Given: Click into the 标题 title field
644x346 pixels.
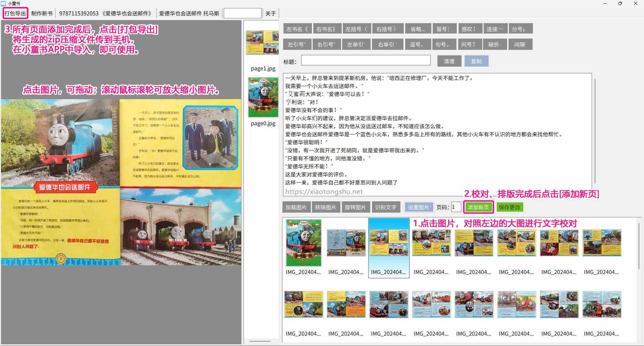Looking at the screenshot, I should tap(366, 60).
